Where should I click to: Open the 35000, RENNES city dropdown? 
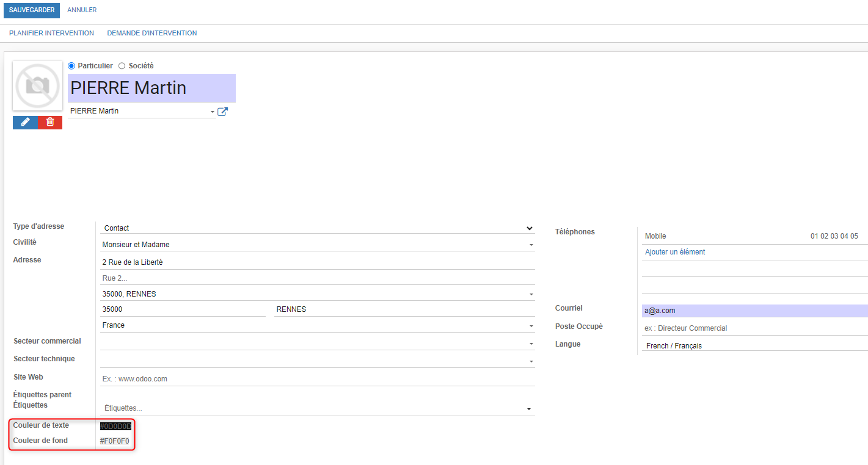point(531,294)
